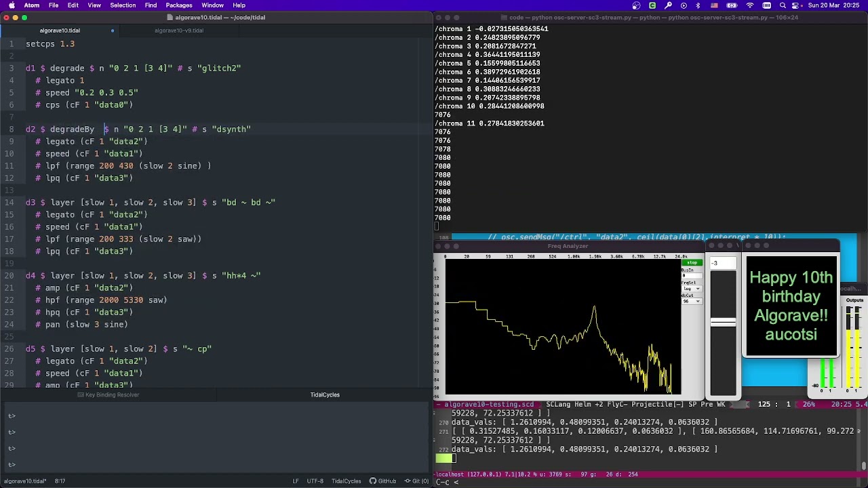Click the TidalCycles grammar selector in status bar

tap(346, 481)
